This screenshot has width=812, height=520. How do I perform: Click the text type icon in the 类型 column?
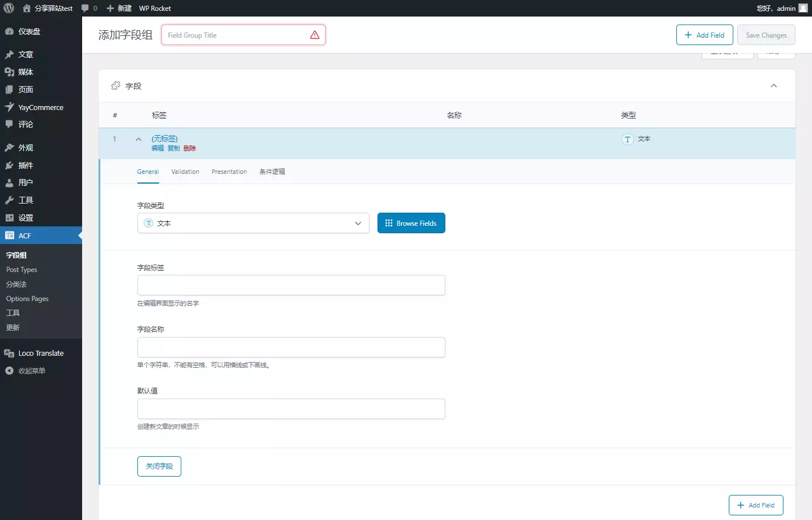628,140
